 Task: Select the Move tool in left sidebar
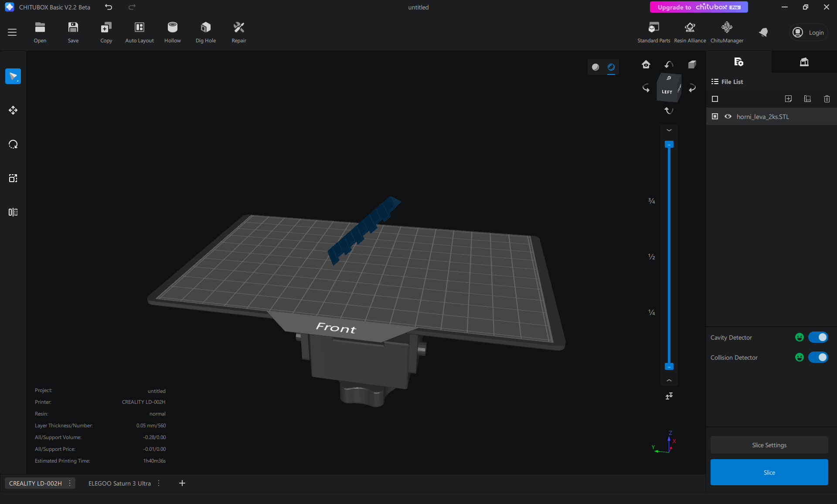13,110
